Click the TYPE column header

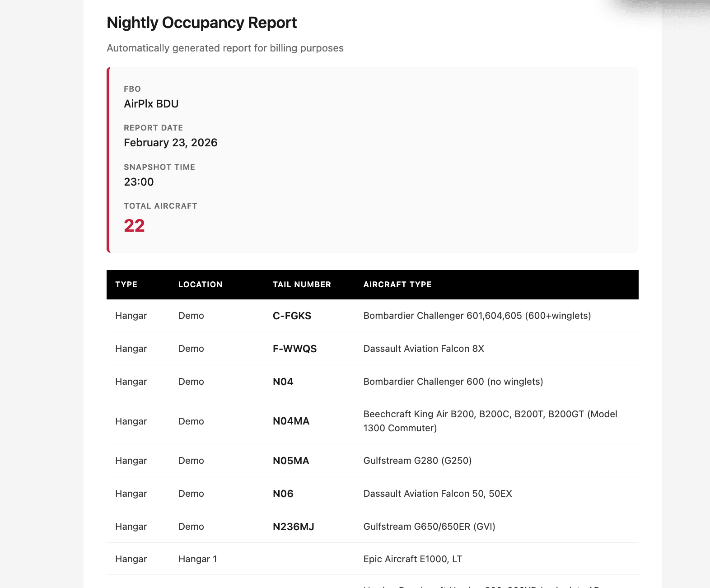click(126, 285)
